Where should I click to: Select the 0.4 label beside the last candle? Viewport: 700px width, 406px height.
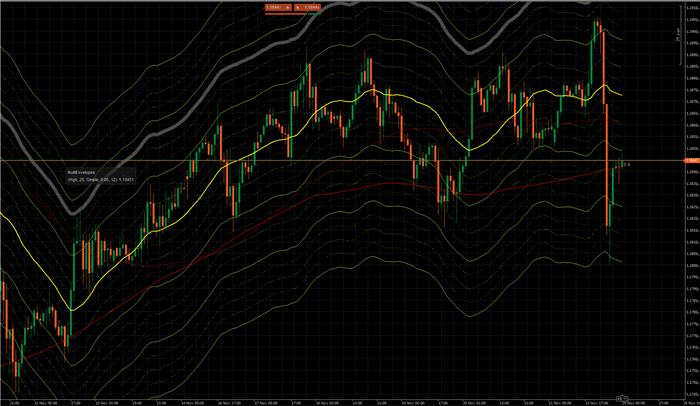click(627, 165)
